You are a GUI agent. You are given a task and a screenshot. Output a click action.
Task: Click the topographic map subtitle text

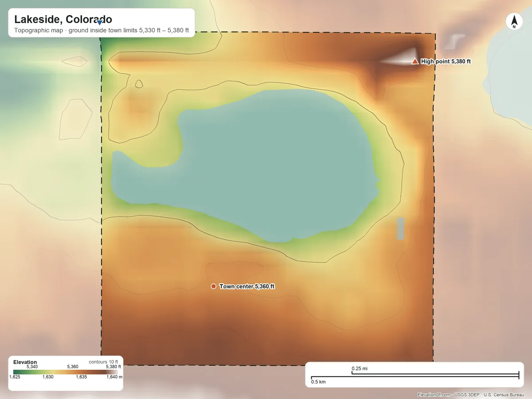(102, 31)
